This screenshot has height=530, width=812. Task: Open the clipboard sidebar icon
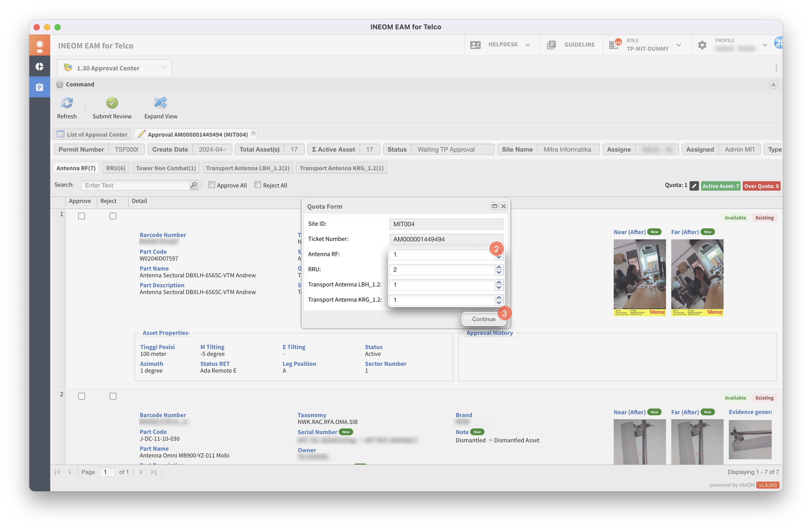click(40, 87)
